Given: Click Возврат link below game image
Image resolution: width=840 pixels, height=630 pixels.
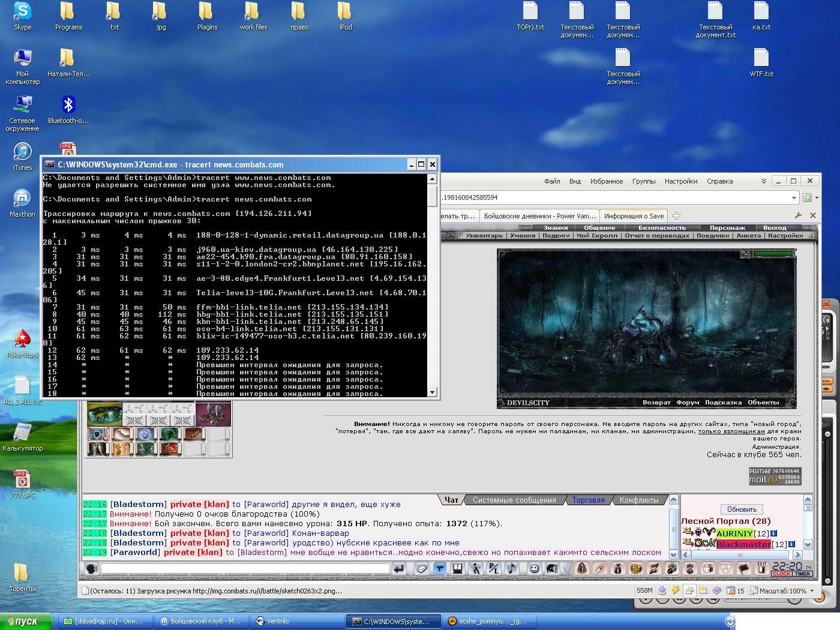Looking at the screenshot, I should pos(656,403).
